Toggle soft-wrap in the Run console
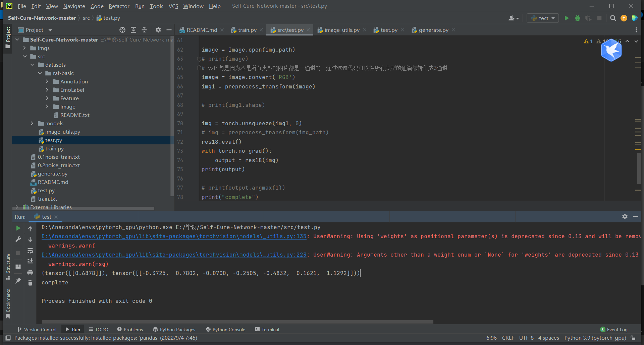Viewport: 644px width, 345px height. [x=30, y=251]
